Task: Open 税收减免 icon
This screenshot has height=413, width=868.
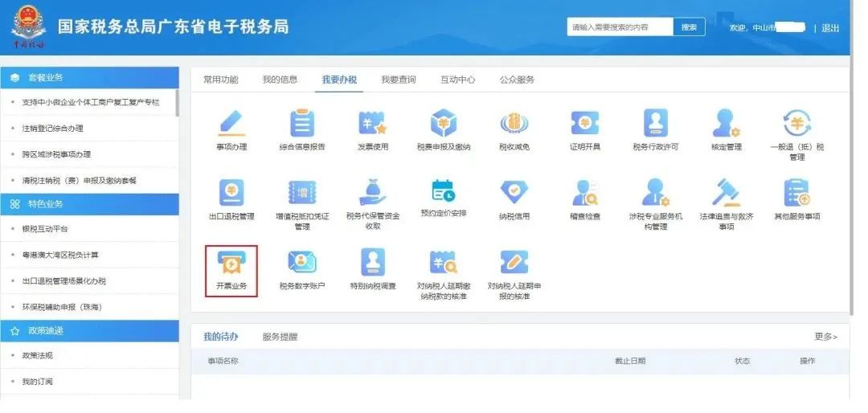Action: 514,124
